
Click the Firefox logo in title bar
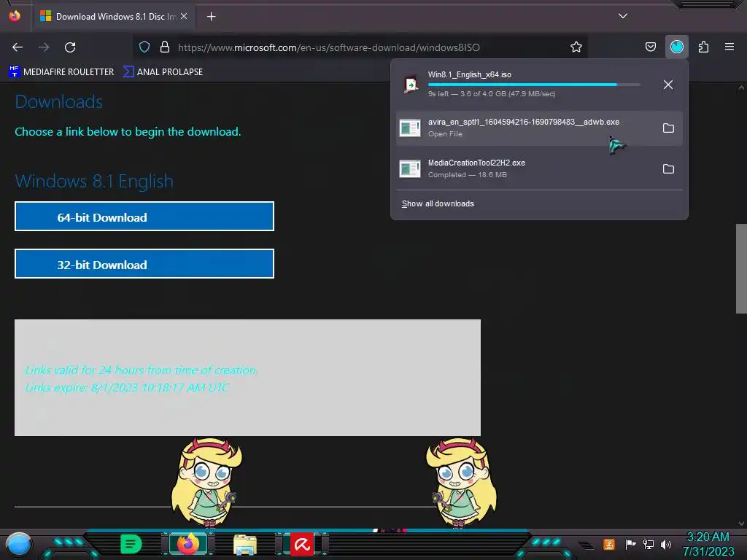(x=15, y=16)
